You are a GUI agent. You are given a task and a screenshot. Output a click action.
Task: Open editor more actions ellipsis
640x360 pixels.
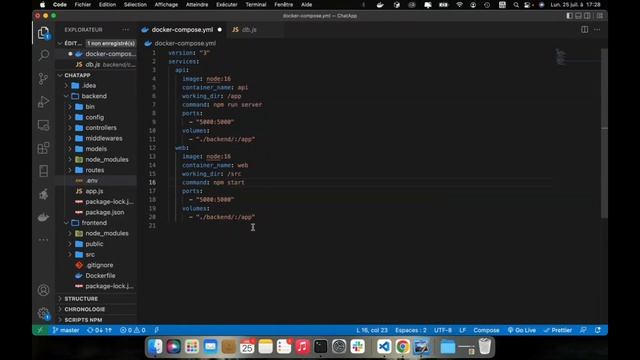click(x=597, y=29)
